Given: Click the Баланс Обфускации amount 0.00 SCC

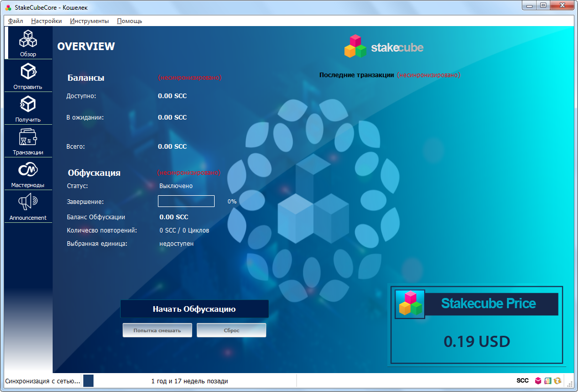Looking at the screenshot, I should [174, 217].
